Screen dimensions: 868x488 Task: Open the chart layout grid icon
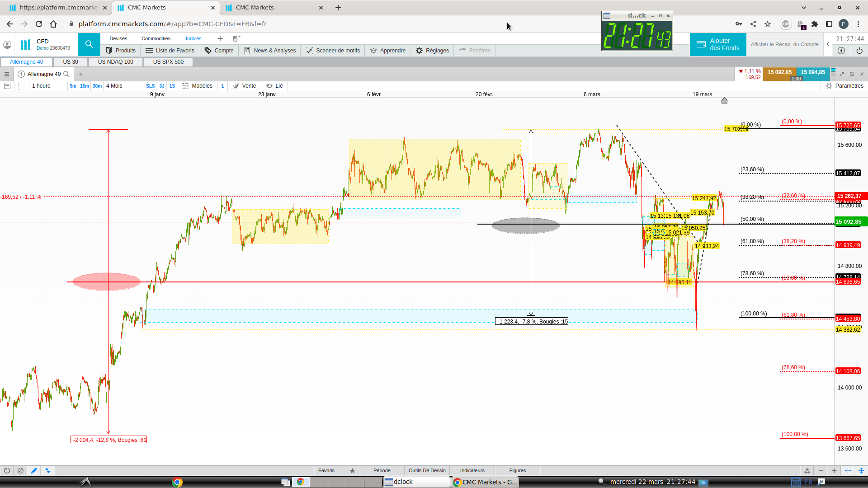(22, 86)
